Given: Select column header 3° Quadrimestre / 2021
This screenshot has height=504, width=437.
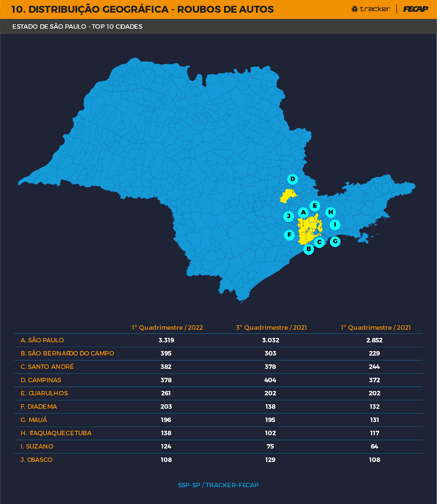Looking at the screenshot, I should pos(271,328).
